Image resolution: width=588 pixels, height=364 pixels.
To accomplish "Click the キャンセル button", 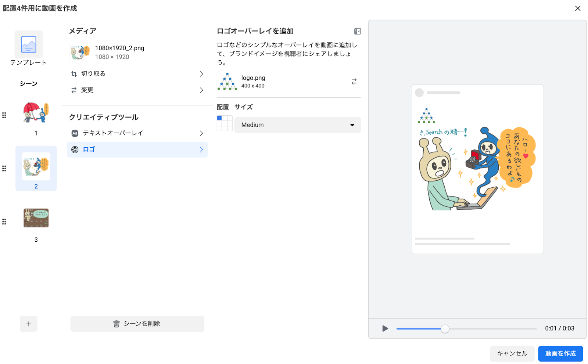I will (512, 354).
